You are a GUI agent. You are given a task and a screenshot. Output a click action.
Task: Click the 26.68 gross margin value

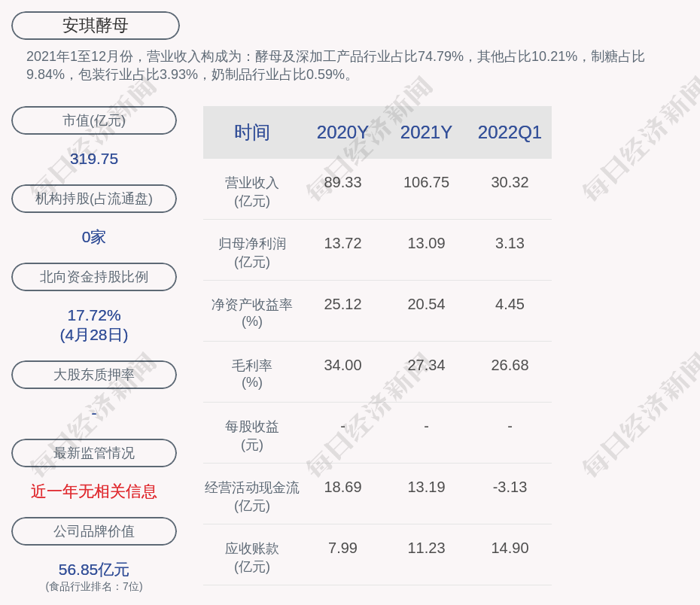tap(510, 365)
